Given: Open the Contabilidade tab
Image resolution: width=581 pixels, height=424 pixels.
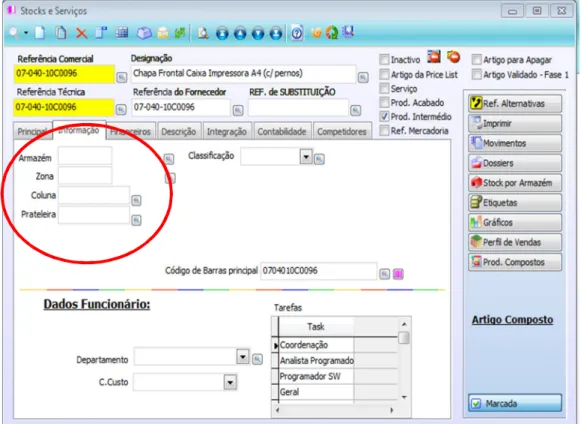Looking at the screenshot, I should click(282, 132).
